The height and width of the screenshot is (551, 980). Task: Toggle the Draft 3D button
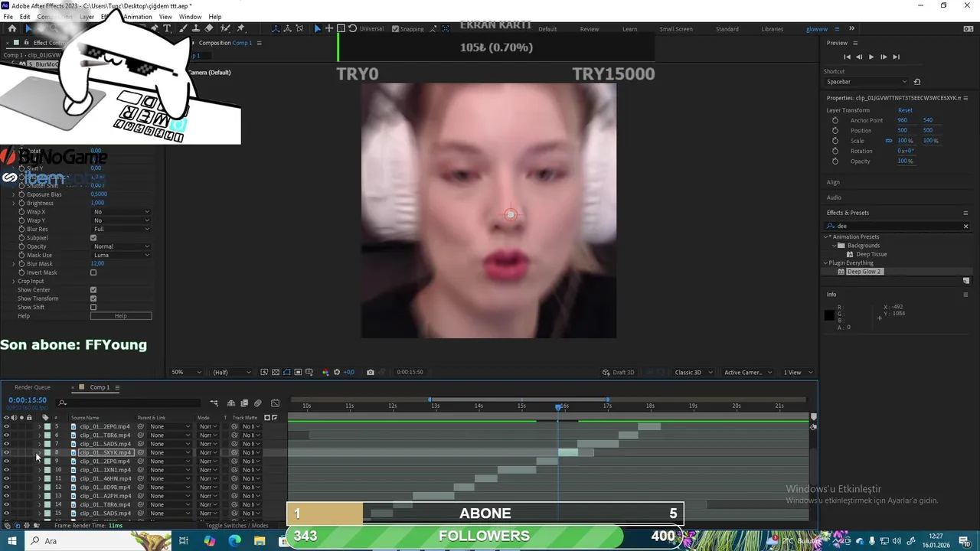(619, 372)
